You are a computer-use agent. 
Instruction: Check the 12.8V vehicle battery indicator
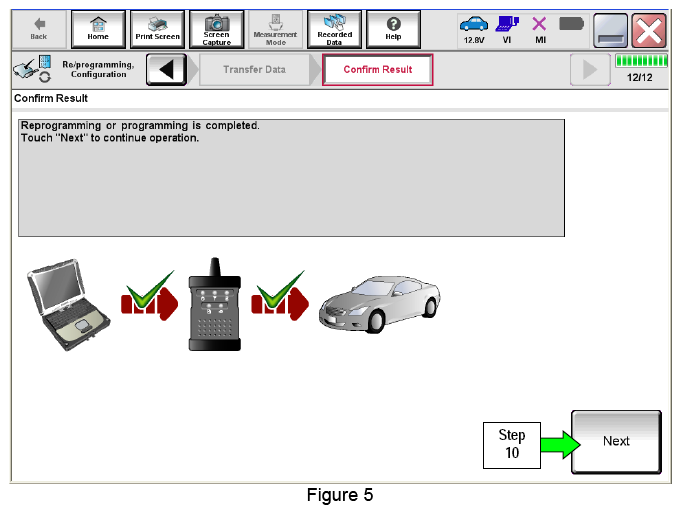473,29
